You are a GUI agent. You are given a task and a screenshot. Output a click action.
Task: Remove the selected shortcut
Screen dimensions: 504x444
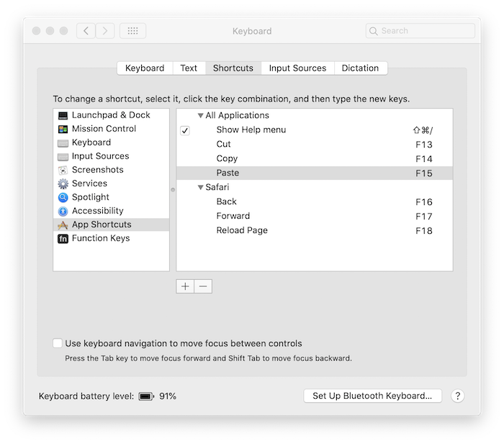[203, 286]
